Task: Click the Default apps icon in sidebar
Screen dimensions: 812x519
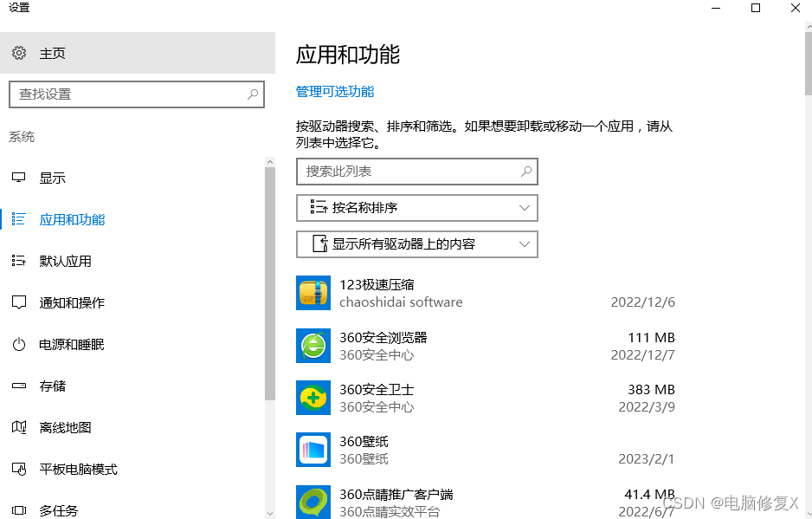Action: [19, 261]
